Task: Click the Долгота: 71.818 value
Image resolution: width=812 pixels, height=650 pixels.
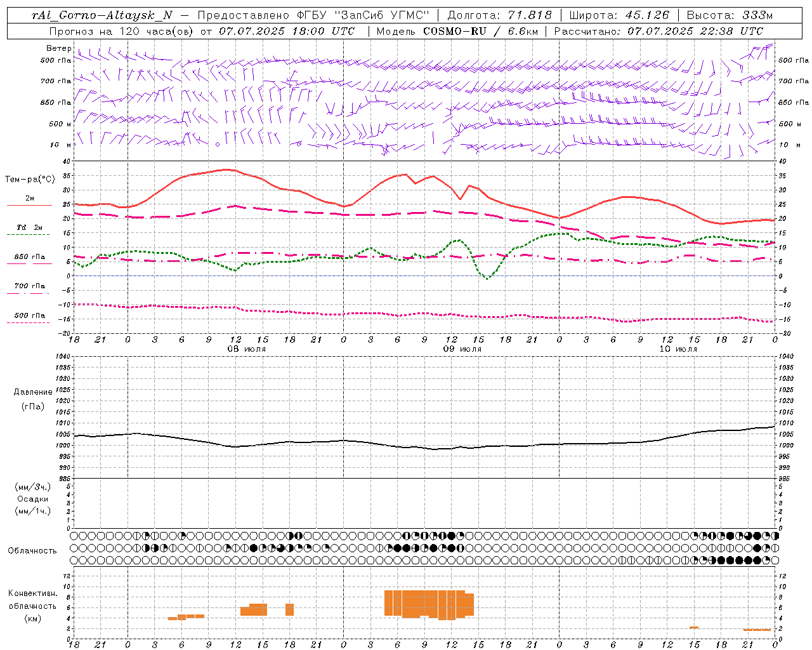Action: click(x=499, y=15)
